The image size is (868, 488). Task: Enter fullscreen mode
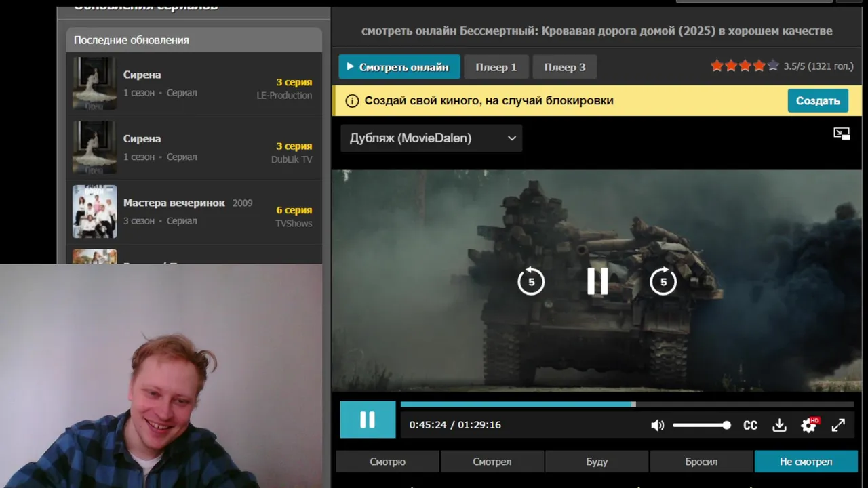(x=838, y=425)
